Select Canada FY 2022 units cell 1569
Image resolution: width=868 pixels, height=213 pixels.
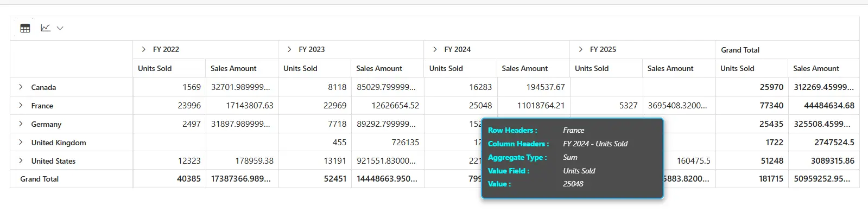click(x=169, y=87)
